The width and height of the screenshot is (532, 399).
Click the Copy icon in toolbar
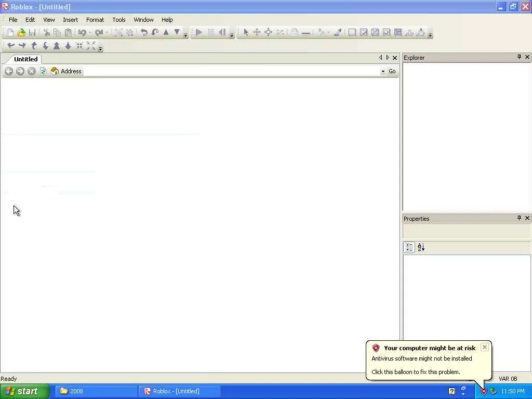click(57, 33)
